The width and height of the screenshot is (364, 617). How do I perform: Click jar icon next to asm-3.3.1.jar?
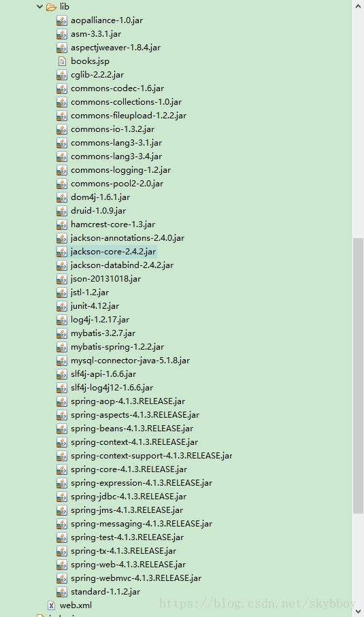[x=62, y=34]
